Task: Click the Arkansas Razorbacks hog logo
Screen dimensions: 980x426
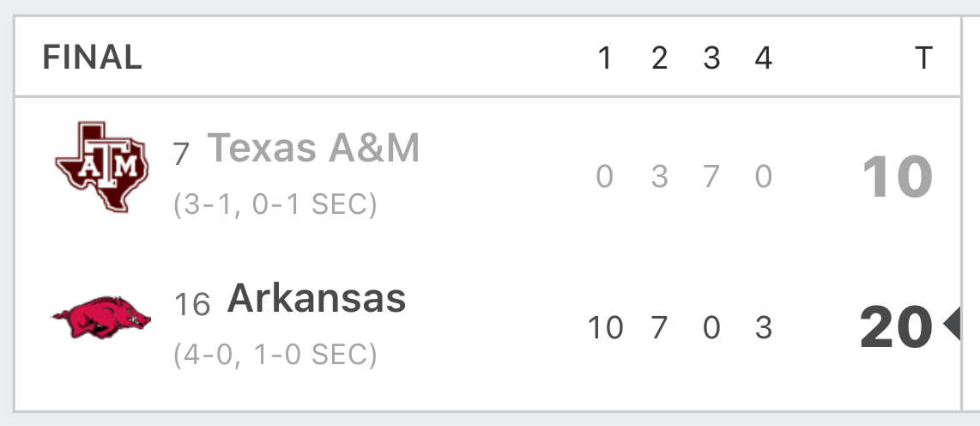Action: click(101, 318)
